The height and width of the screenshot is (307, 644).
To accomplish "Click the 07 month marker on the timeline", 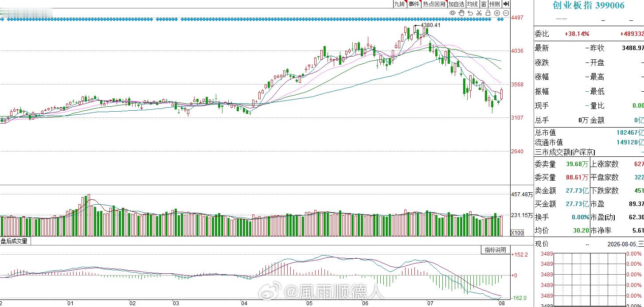I will coord(429,303).
